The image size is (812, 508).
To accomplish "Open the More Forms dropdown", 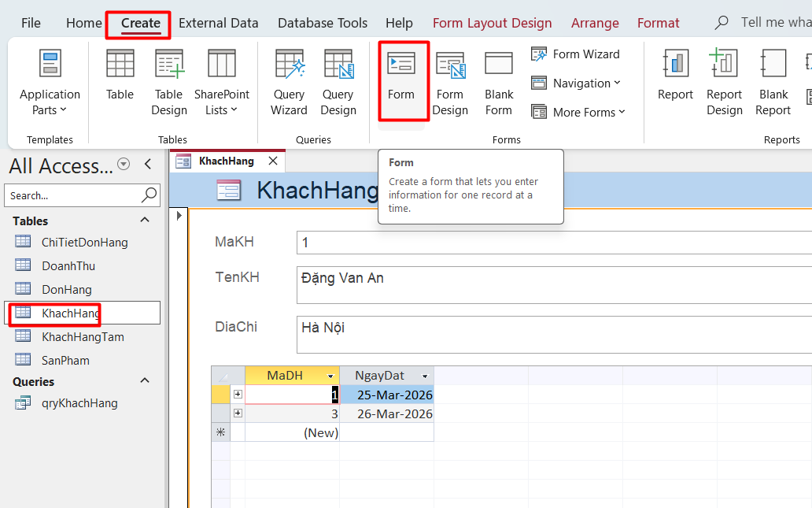I will [x=579, y=113].
